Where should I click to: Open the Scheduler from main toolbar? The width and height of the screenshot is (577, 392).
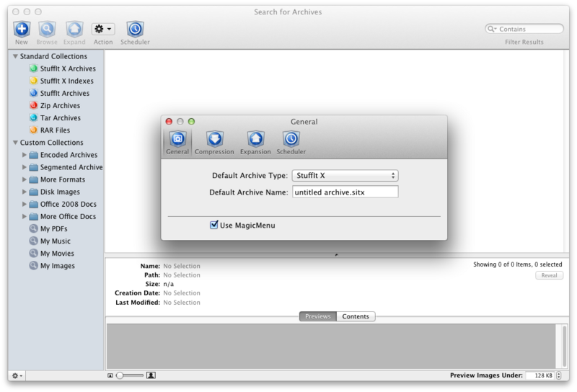coord(135,29)
